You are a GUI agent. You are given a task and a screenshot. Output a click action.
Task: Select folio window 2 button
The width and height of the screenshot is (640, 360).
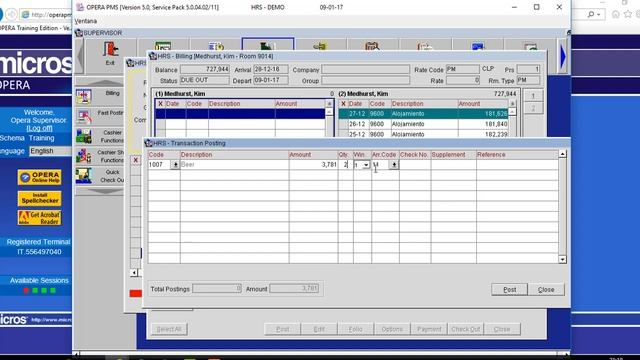(x=533, y=108)
